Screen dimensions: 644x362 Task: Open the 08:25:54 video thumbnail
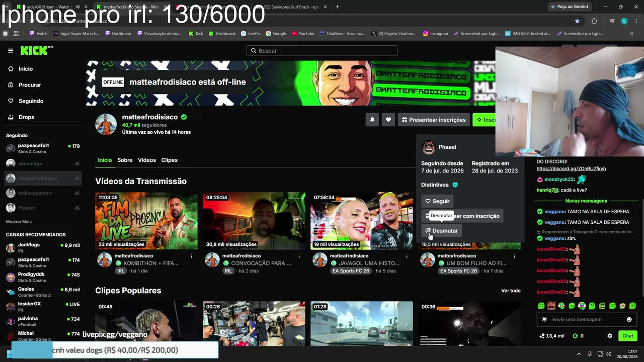[254, 221]
